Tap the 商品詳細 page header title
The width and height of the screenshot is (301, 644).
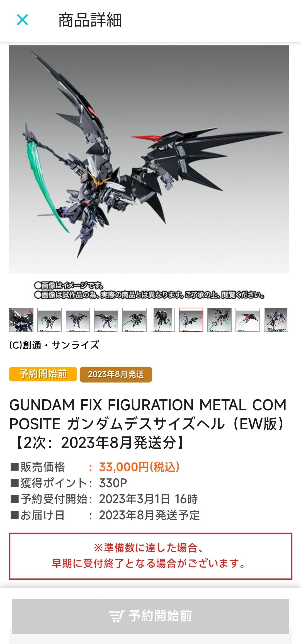click(x=90, y=20)
